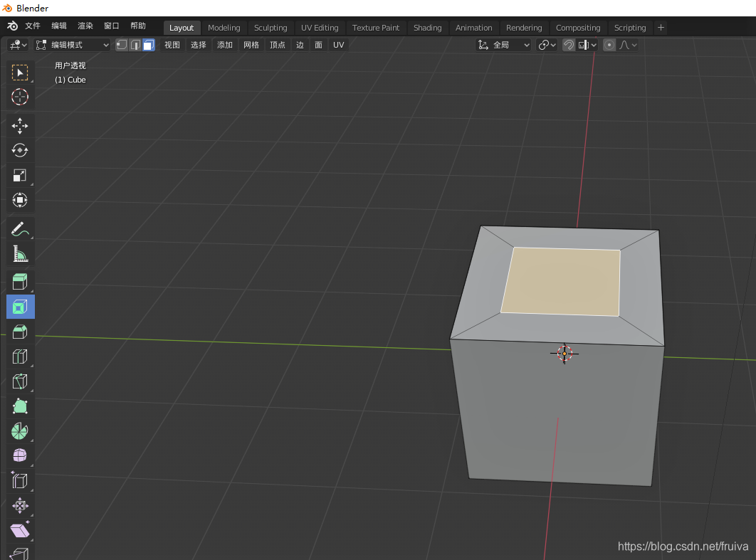The height and width of the screenshot is (560, 756).
Task: Pick the Annotate pencil tool
Action: [x=20, y=229]
